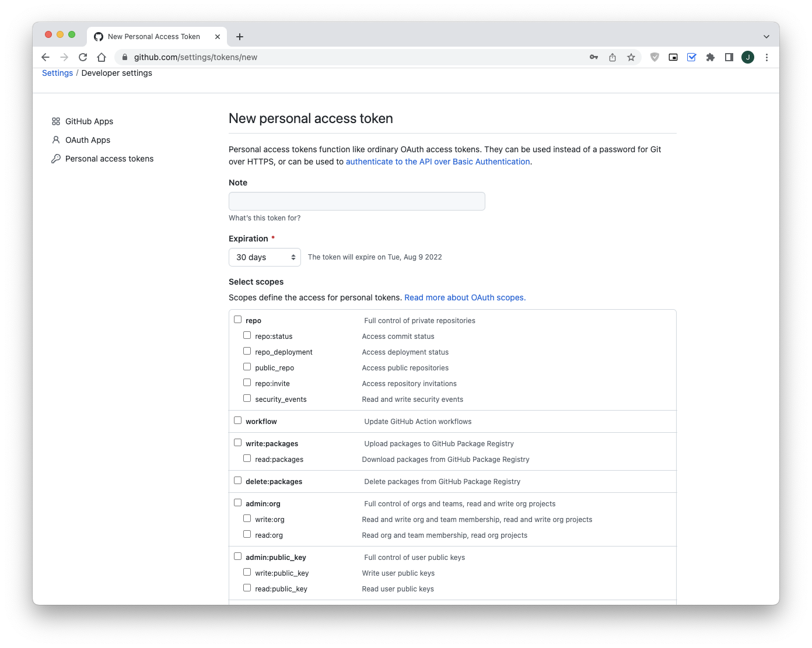This screenshot has width=812, height=648.
Task: Select the read:packages checkbox
Action: (247, 458)
